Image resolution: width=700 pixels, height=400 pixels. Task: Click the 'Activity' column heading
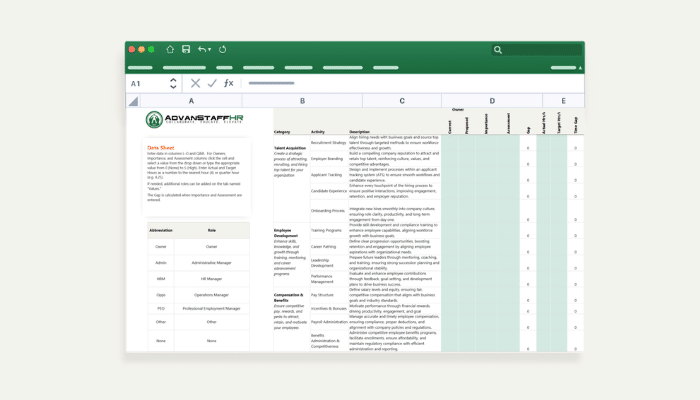318,132
